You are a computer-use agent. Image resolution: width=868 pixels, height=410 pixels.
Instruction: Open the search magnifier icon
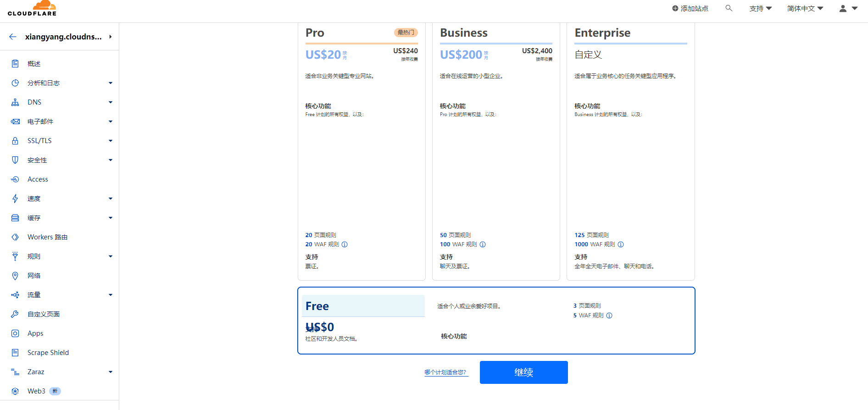(729, 8)
